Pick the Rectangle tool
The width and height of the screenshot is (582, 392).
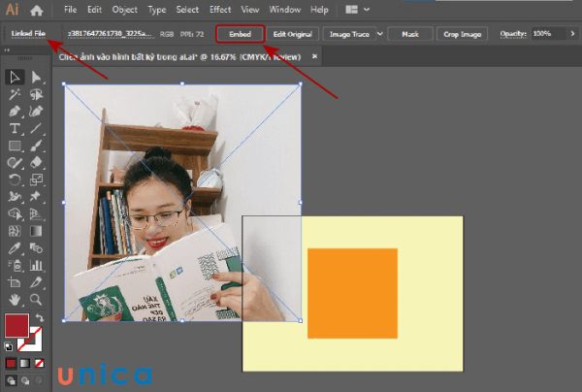(16, 146)
